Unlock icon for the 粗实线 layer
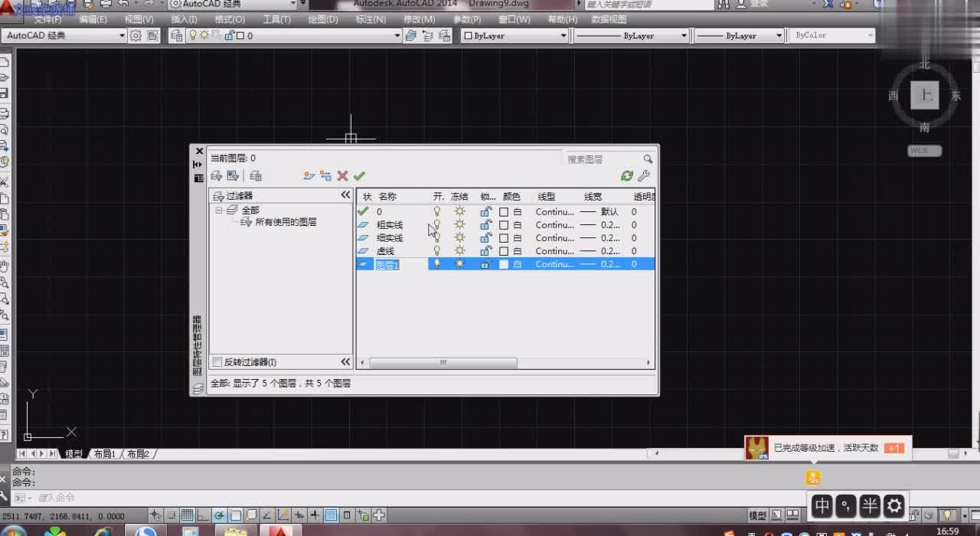980x536 pixels. click(485, 225)
